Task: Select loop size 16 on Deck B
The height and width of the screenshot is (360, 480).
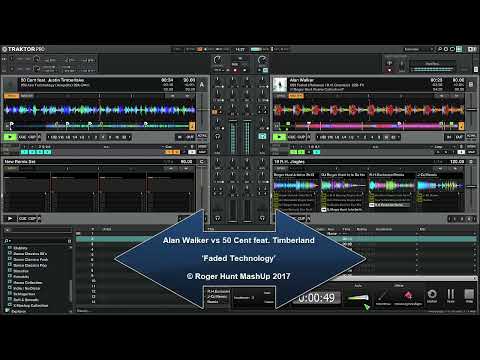Action: (x=386, y=137)
